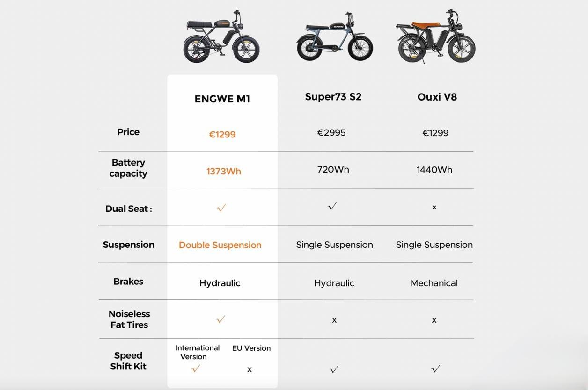Viewport: 588px width, 390px height.
Task: Click Ouxi V8 Speed Shift Kit checkmark
Action: [435, 369]
